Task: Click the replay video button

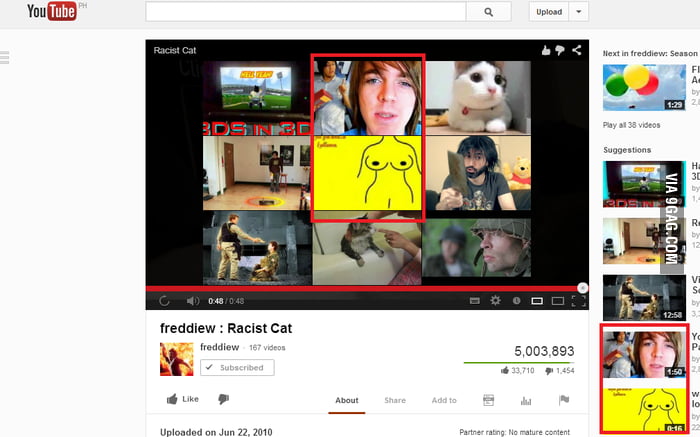Action: pyautogui.click(x=164, y=300)
